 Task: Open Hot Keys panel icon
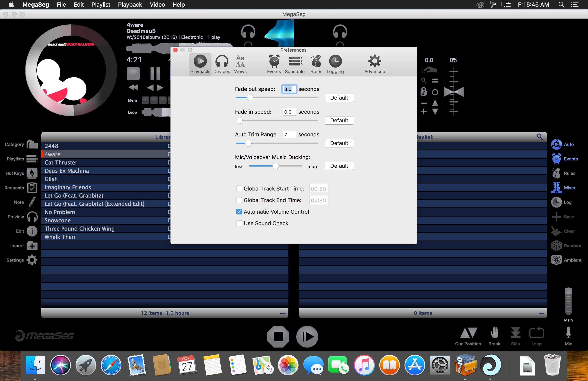[x=32, y=173]
